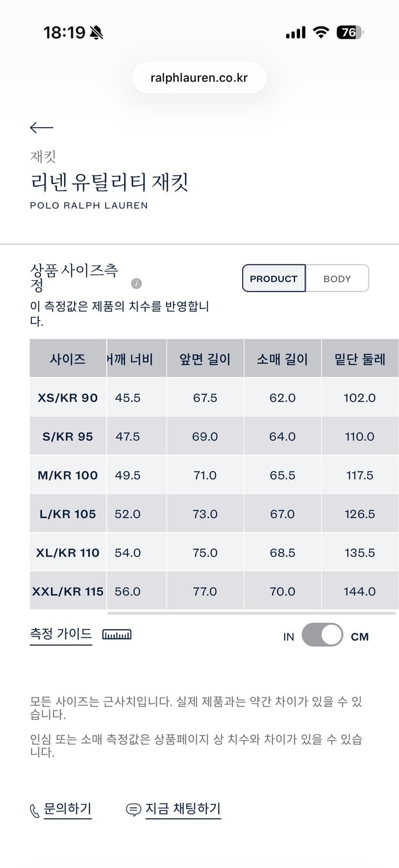Select the PRODUCT tab

point(273,278)
